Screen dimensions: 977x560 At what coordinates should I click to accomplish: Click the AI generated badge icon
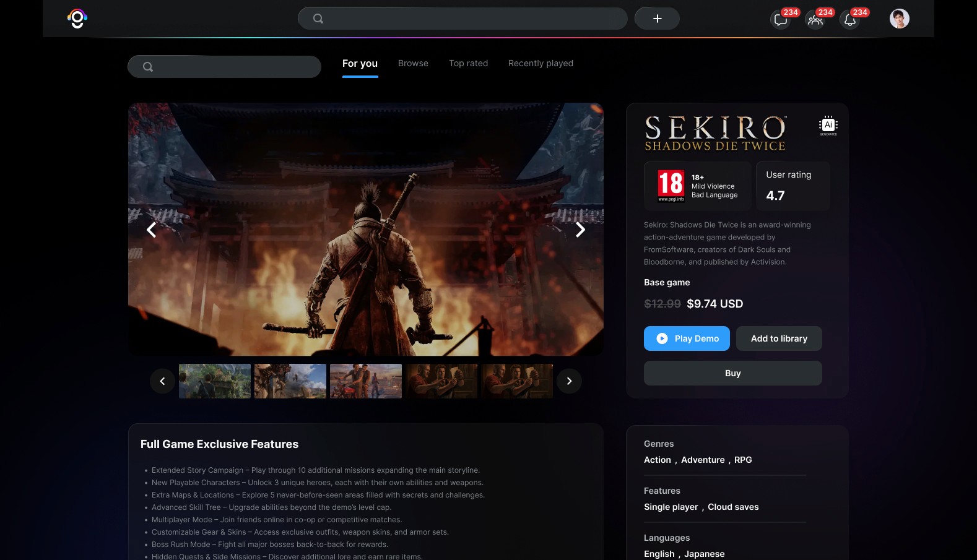point(828,126)
